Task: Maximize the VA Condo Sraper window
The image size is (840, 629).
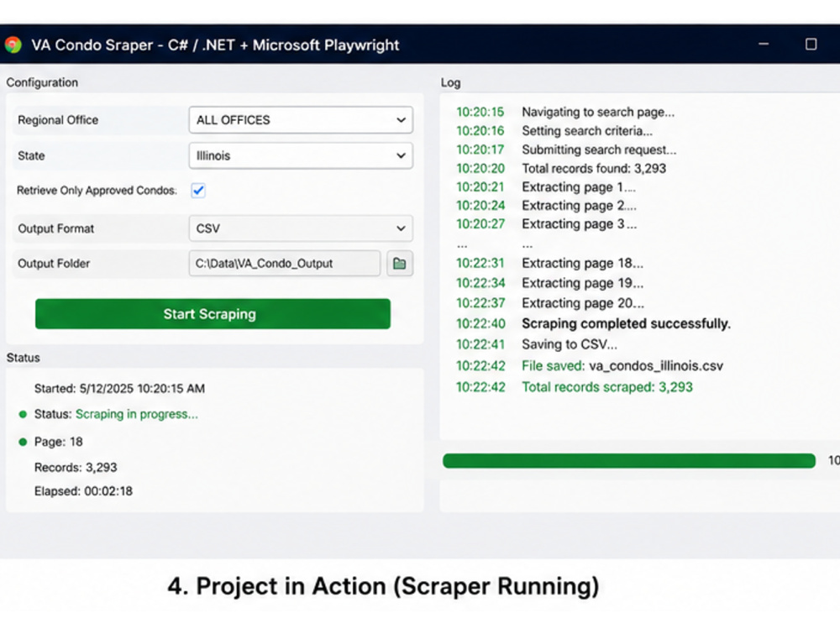Action: (x=811, y=44)
